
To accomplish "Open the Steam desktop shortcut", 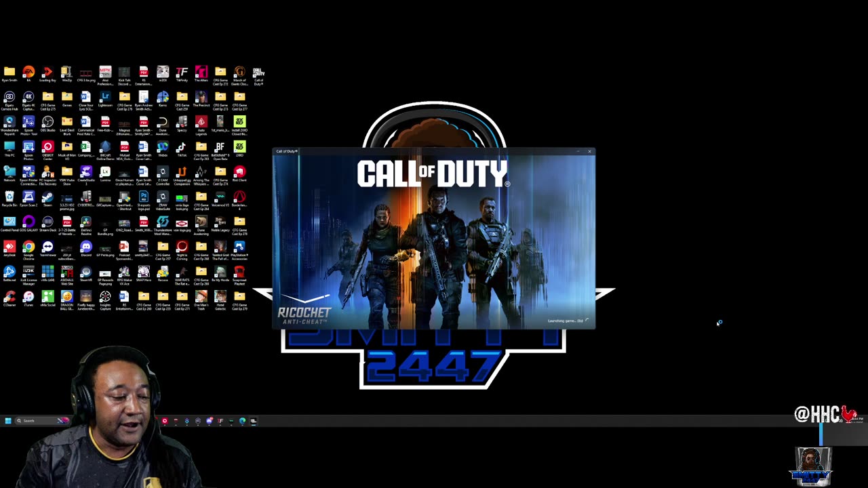I will point(47,199).
